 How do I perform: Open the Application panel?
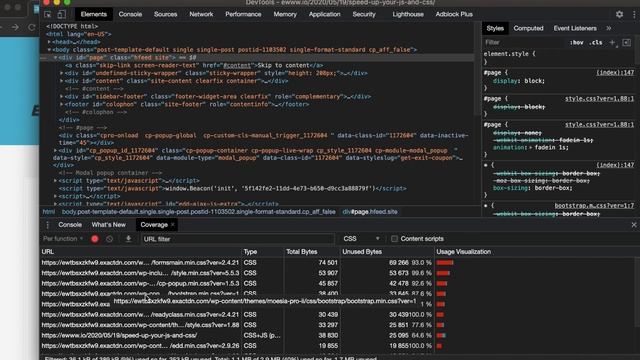(x=324, y=14)
